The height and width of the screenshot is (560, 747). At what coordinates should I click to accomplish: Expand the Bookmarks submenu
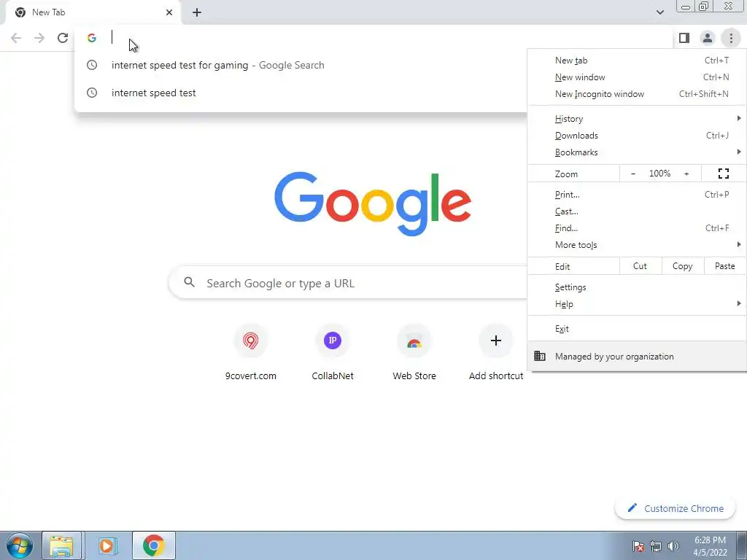637,152
